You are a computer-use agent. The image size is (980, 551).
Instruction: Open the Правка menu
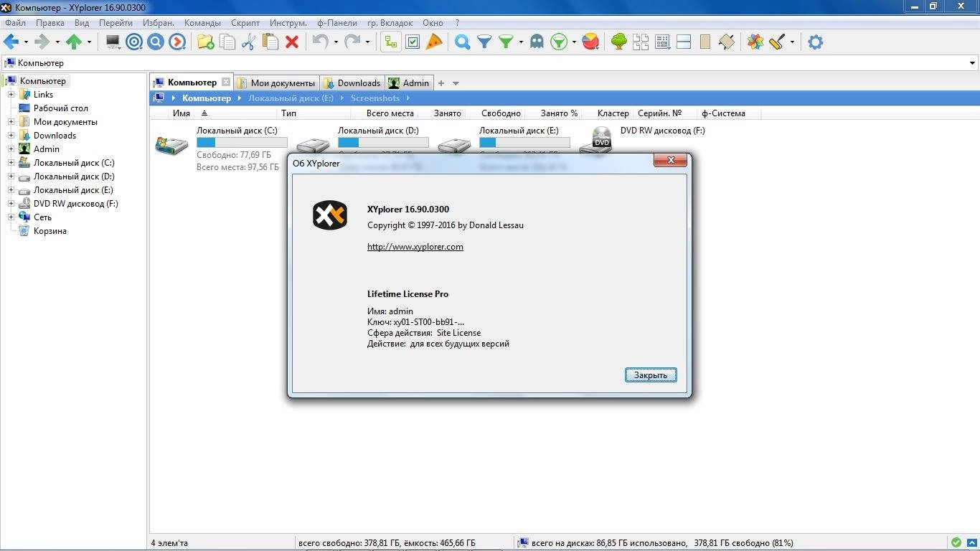(50, 23)
